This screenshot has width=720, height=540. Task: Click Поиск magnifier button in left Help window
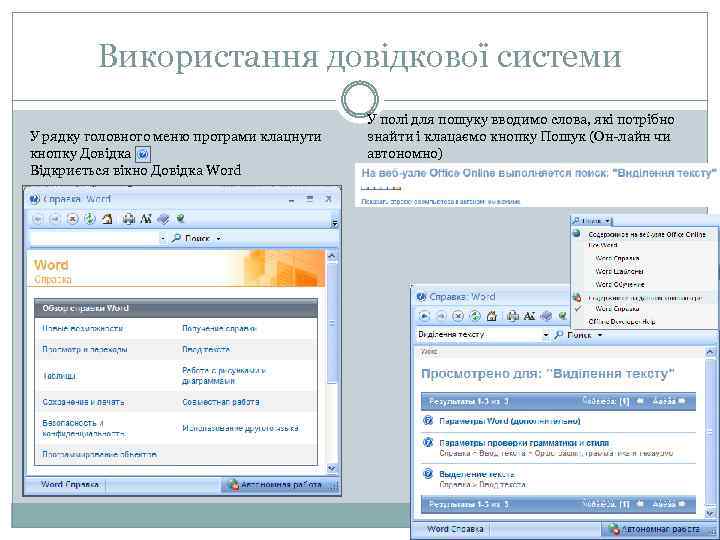[191, 239]
